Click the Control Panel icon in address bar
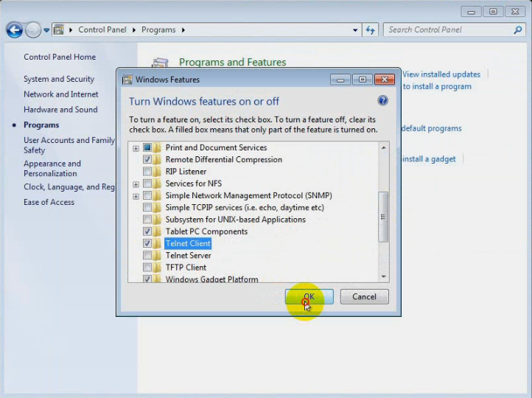 [x=59, y=30]
